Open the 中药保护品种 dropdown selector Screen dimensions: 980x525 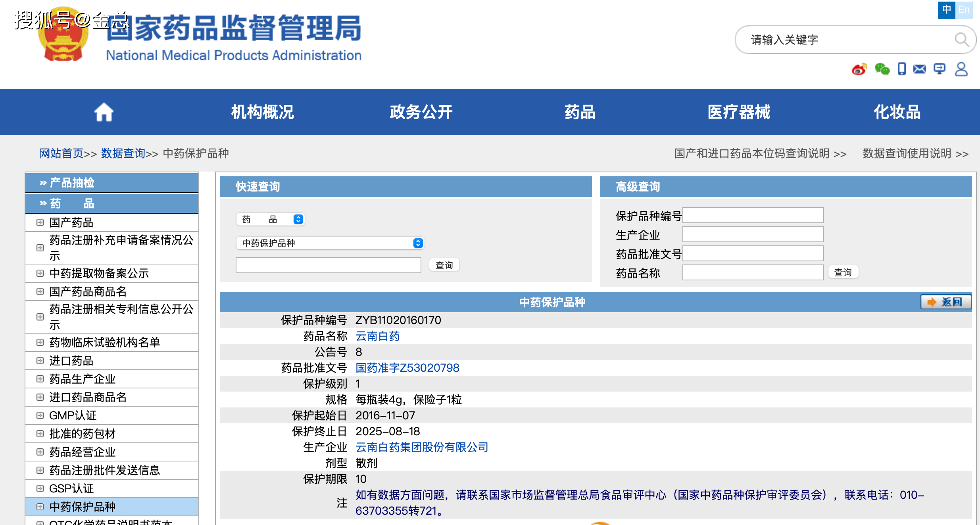tap(330, 243)
